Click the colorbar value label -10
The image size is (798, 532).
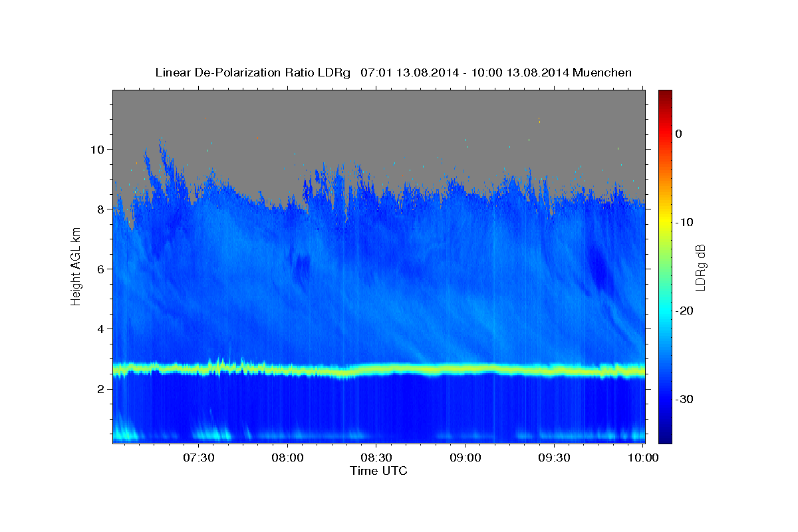[x=684, y=222]
